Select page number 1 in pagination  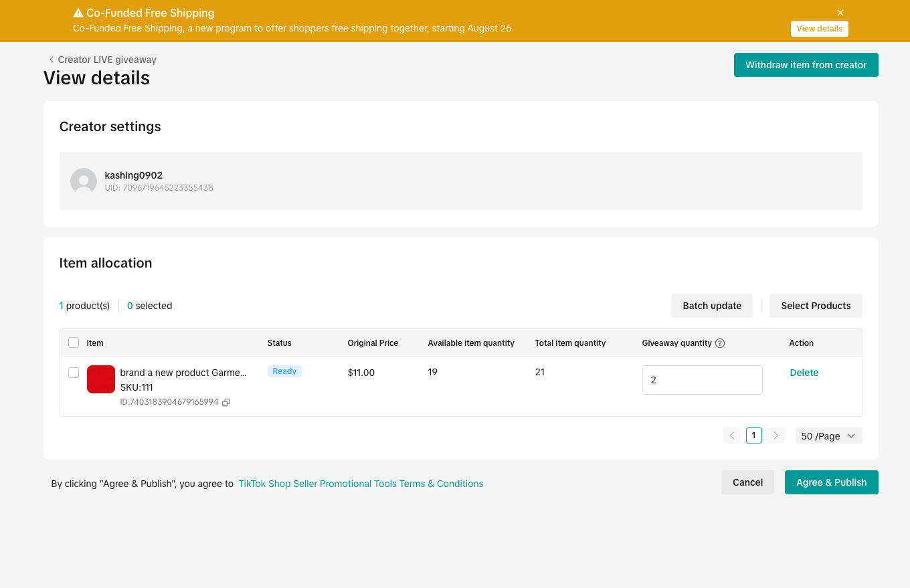click(x=753, y=435)
